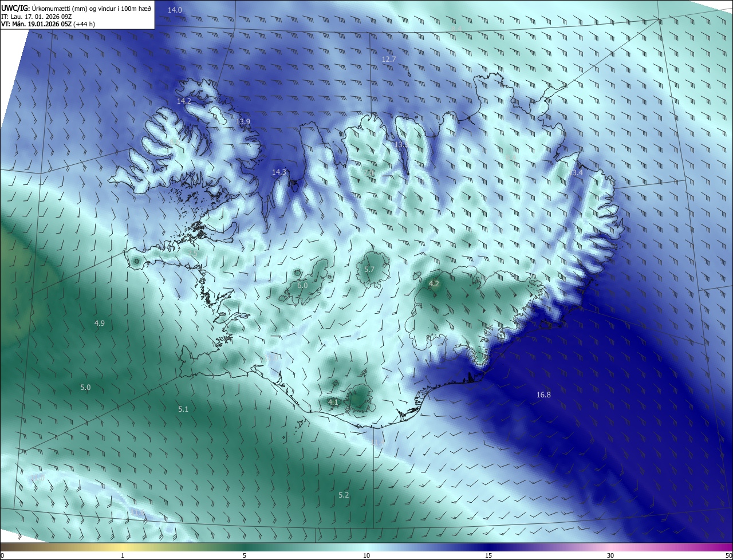Click the ocean value 5.0
Image resolution: width=733 pixels, height=560 pixels.
[85, 388]
